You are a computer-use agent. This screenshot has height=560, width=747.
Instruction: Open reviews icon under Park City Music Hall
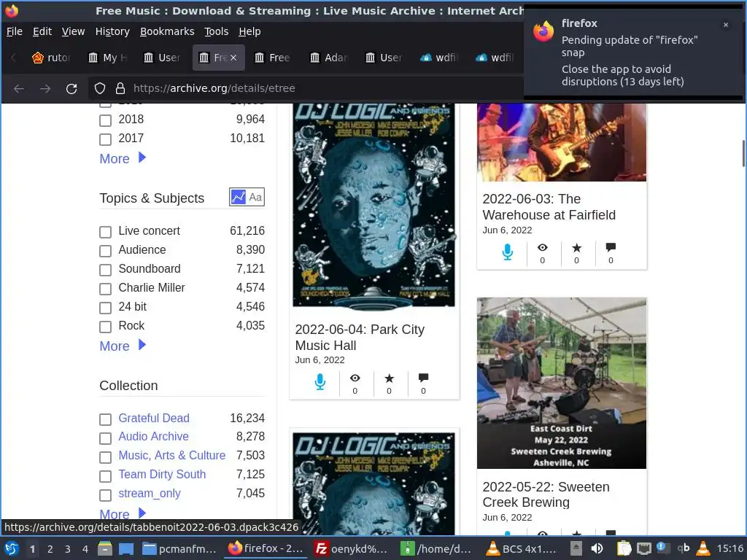424,378
